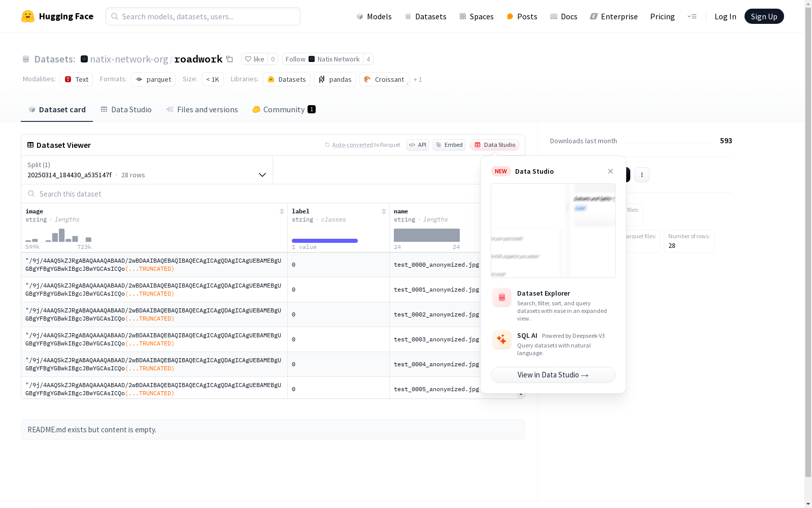This screenshot has height=508, width=812.
Task: Click the like count number
Action: click(273, 59)
